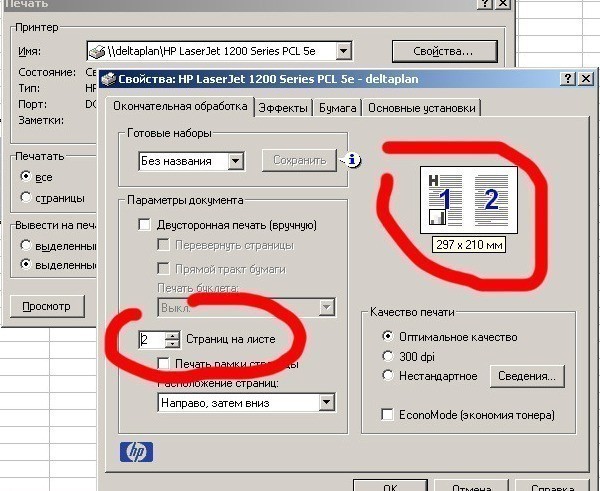Close the Свойства dialog with X

point(585,79)
